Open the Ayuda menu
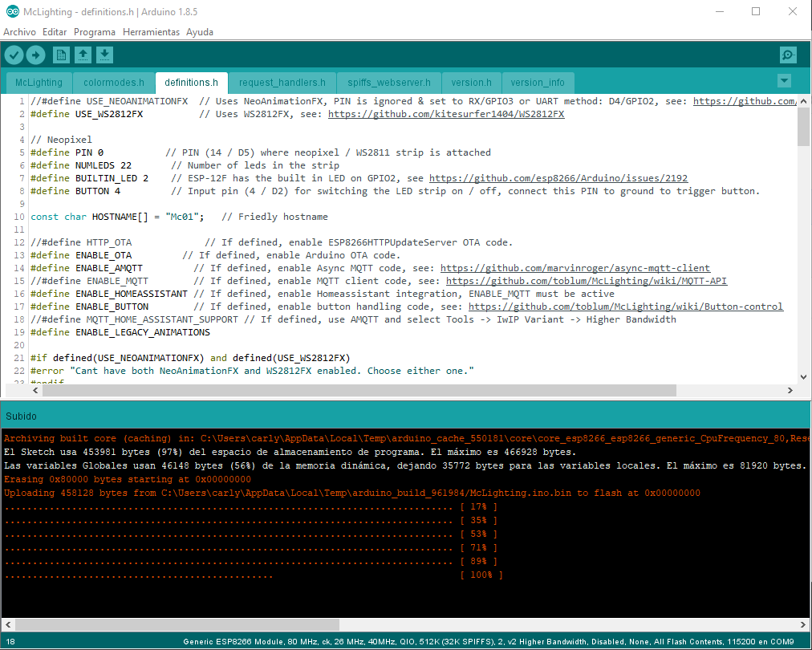 (x=199, y=32)
